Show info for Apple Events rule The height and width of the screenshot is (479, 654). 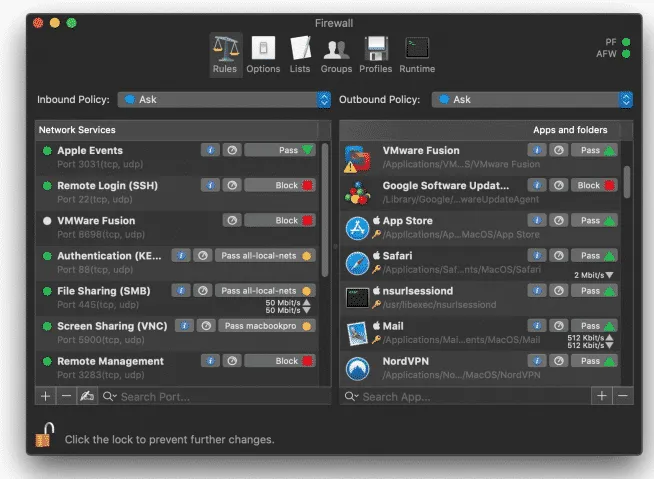(x=211, y=150)
